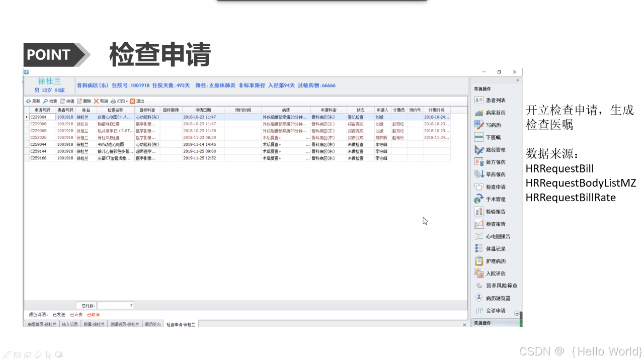
Task: Open 手术管理 sidebar icon
Action: pos(479,199)
